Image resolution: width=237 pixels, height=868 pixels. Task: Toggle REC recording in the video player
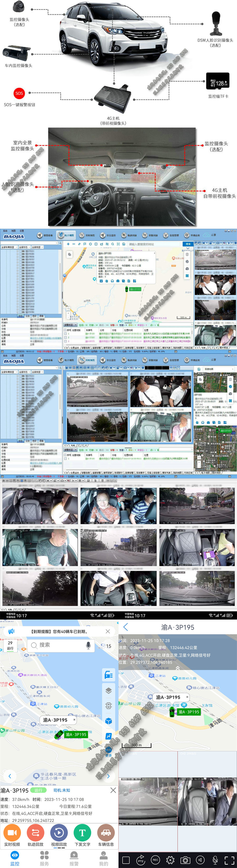[x=155, y=860]
